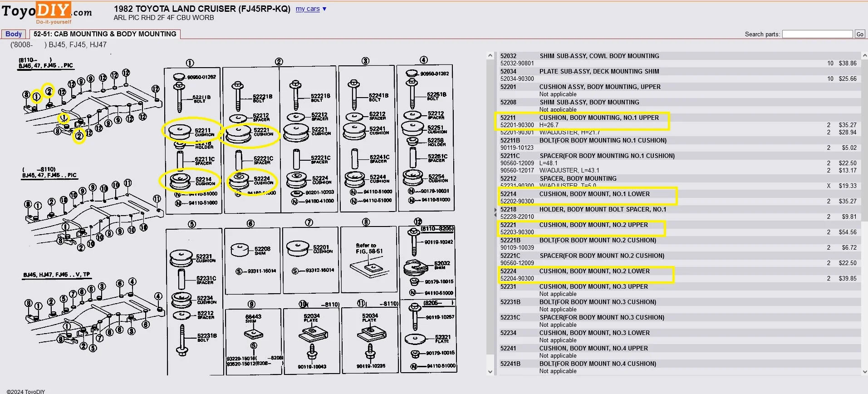Click the 52241B bolt drawing in panel 3
Image resolution: width=868 pixels, height=394 pixels.
click(354, 95)
